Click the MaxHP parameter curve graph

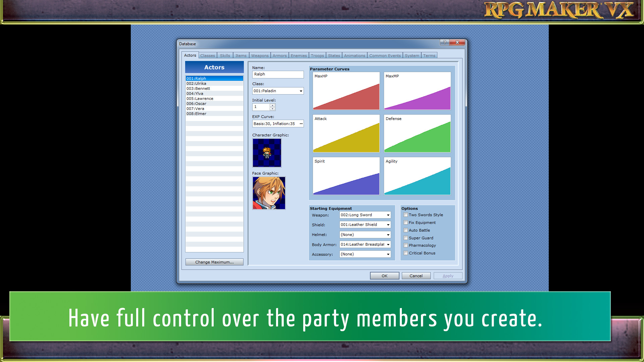(x=346, y=91)
